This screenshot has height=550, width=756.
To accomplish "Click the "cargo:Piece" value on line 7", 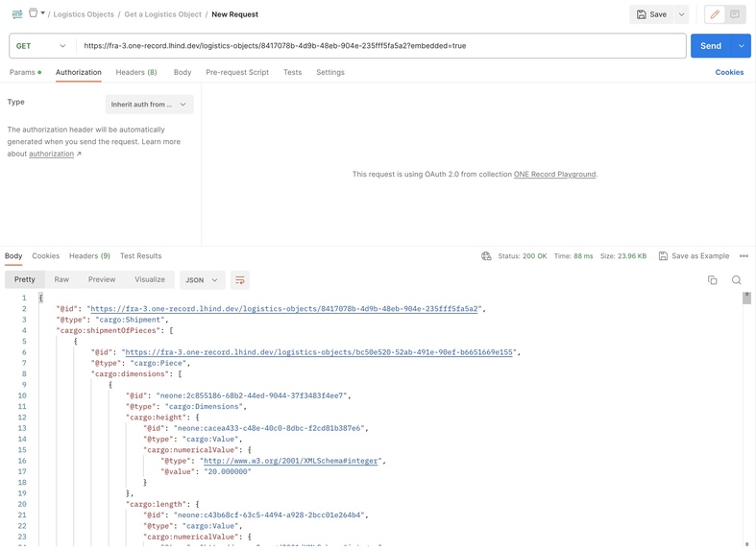I will click(x=159, y=363).
